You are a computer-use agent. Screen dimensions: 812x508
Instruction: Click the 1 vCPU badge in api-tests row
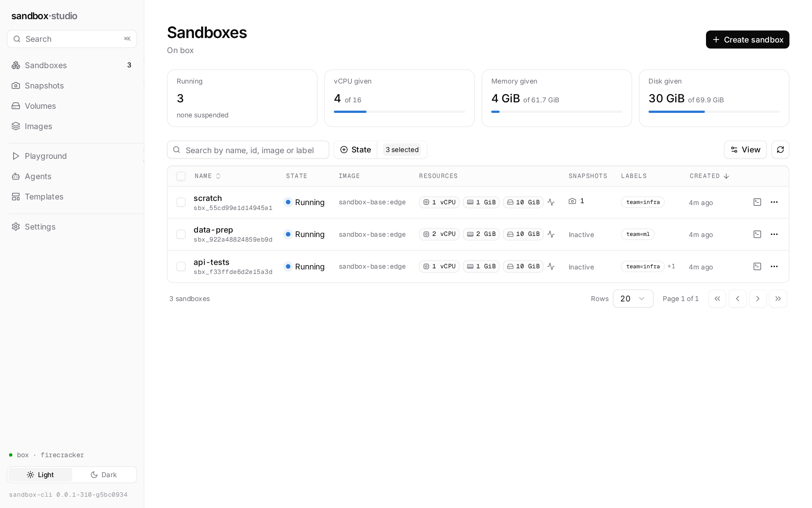tap(439, 266)
